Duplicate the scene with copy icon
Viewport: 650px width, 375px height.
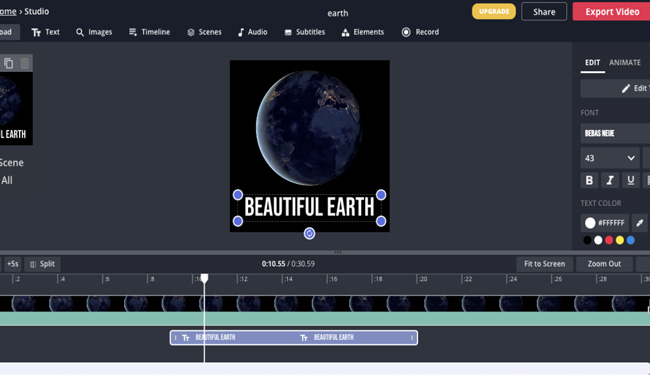[8, 63]
